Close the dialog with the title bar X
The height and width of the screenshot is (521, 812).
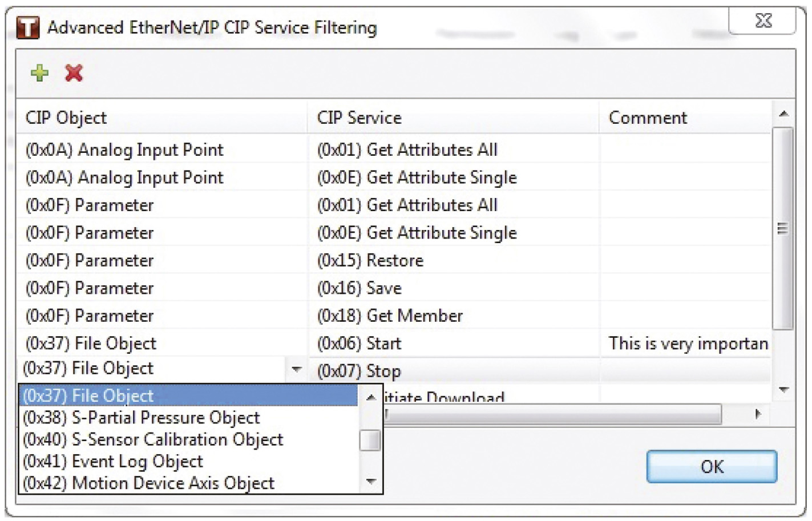762,21
